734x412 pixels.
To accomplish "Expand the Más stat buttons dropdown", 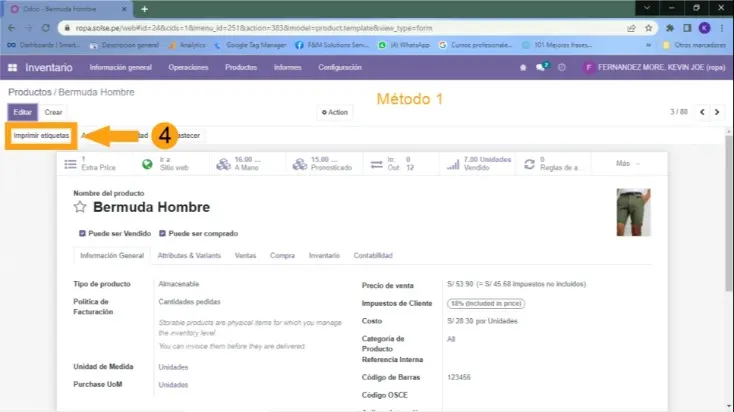I will tap(627, 163).
